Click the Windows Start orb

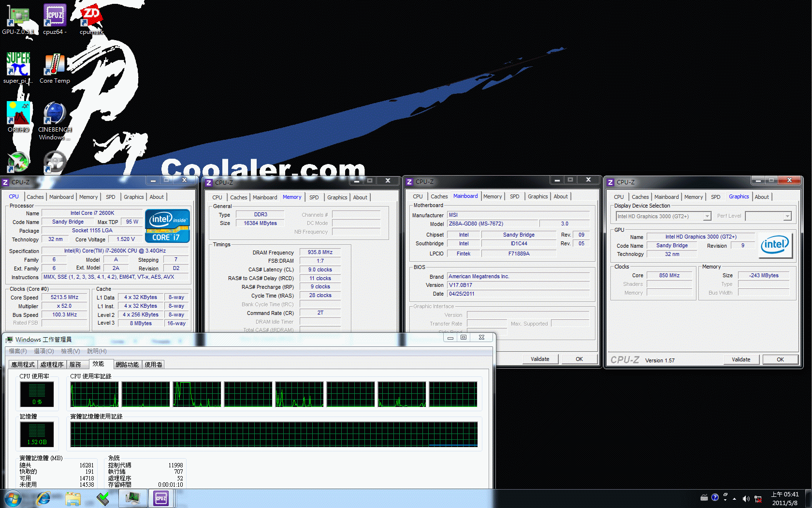point(13,498)
